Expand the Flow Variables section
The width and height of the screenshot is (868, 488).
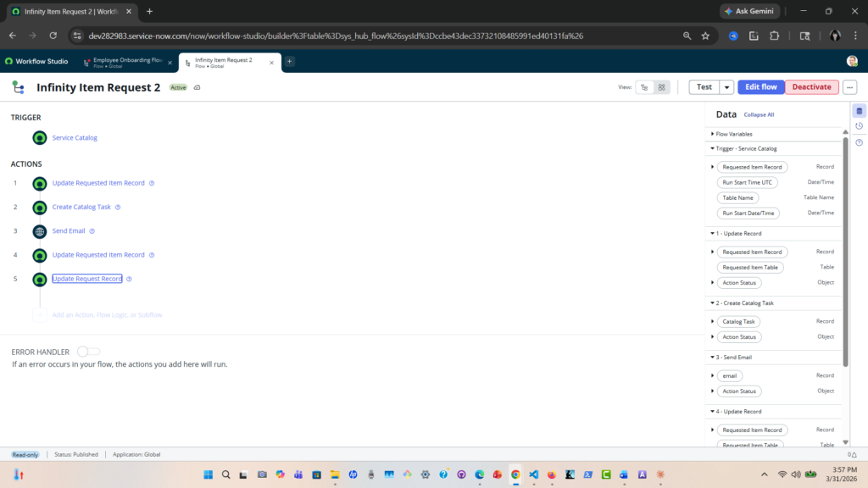click(x=712, y=134)
